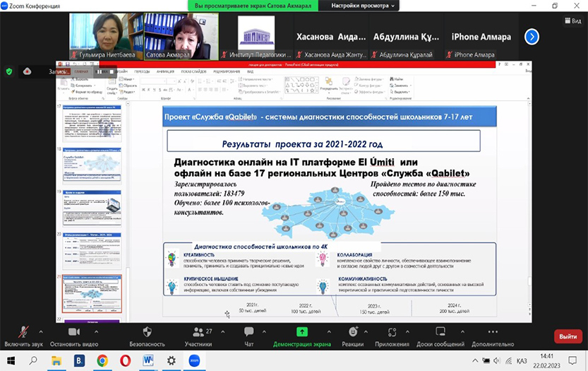This screenshot has width=588, height=371.
Task: Show next participants with the blue arrow
Action: coord(532,37)
